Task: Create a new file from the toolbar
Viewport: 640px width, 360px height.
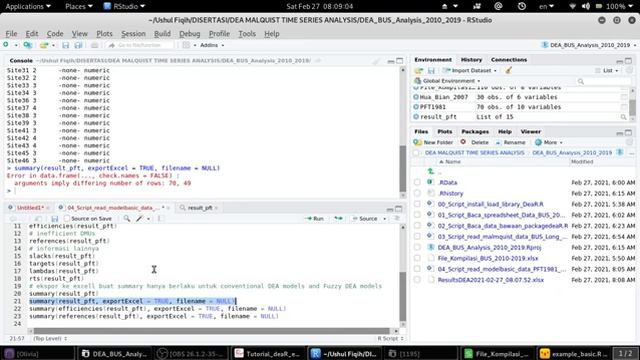Action: point(6,45)
